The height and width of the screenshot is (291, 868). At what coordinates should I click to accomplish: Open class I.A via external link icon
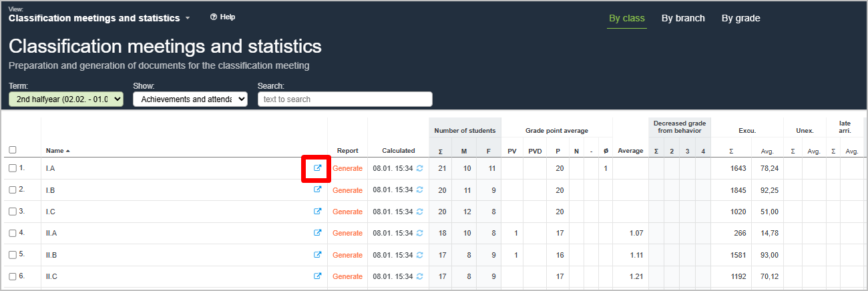pos(318,168)
